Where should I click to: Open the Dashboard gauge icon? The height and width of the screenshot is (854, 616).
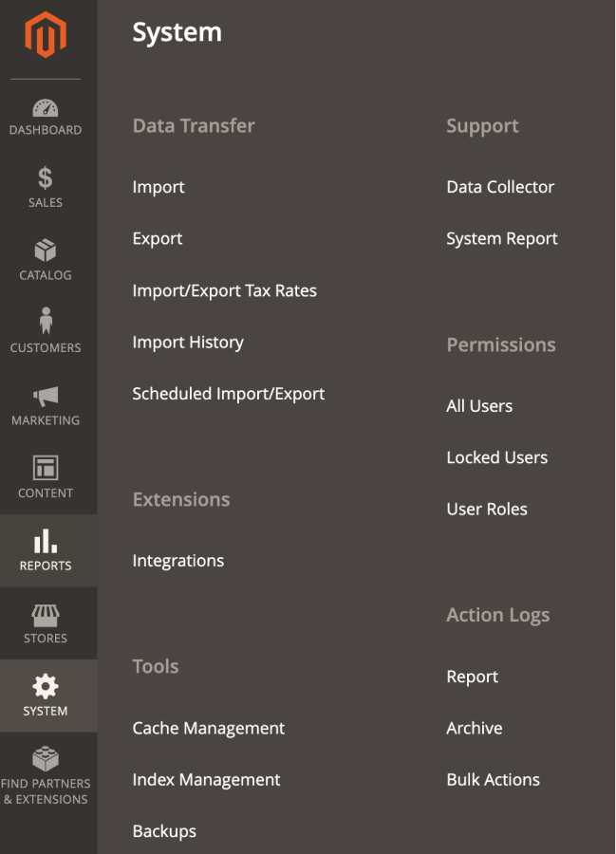(x=46, y=107)
